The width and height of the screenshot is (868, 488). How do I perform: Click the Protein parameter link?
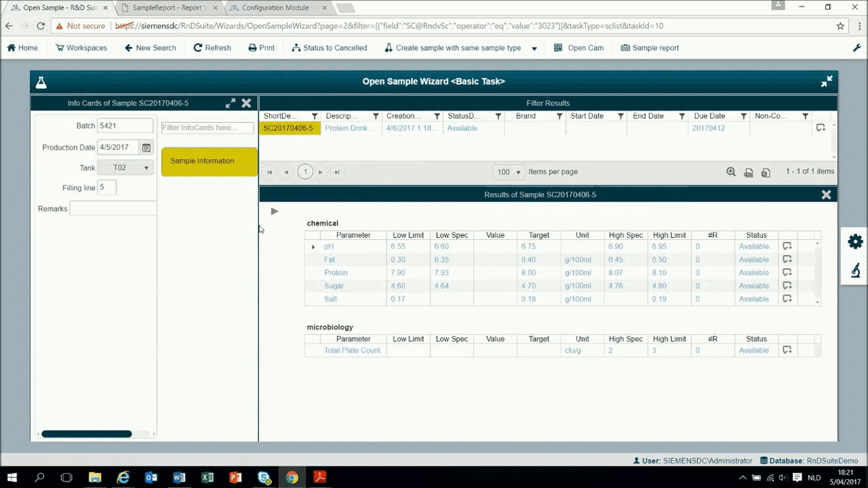pyautogui.click(x=336, y=273)
